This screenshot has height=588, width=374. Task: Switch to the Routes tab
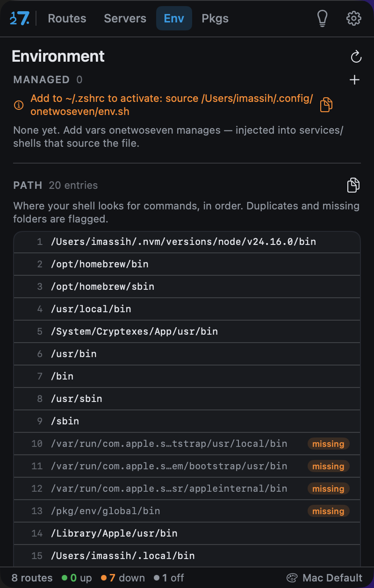[x=67, y=19]
